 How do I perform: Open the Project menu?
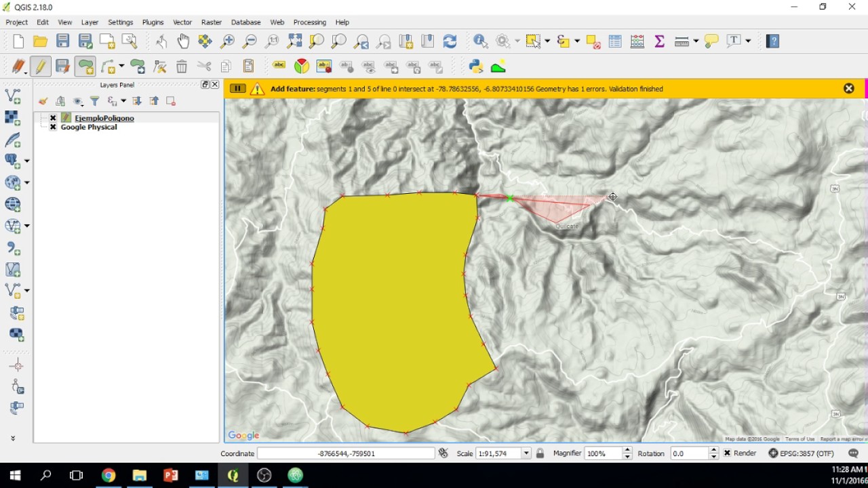click(16, 22)
